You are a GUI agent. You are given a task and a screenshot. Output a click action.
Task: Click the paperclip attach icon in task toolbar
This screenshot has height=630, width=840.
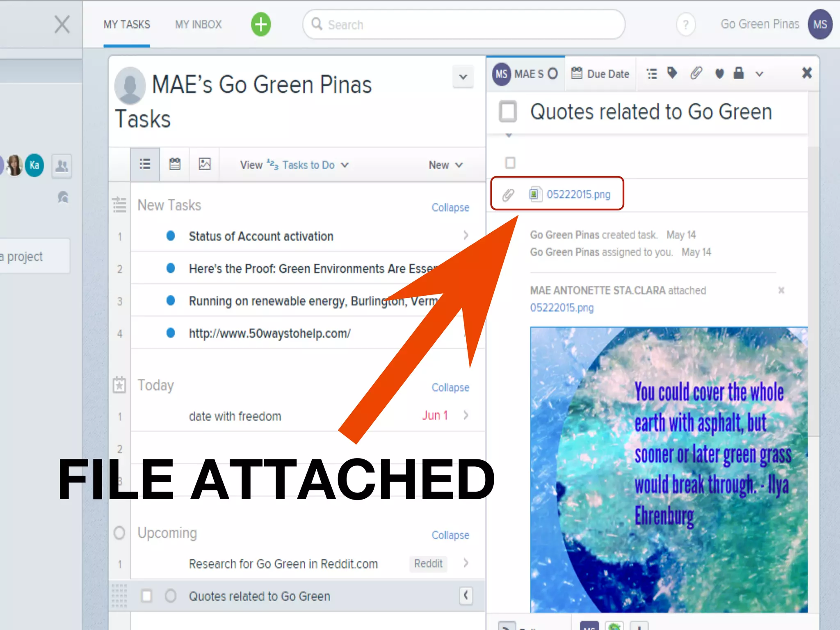click(x=696, y=73)
